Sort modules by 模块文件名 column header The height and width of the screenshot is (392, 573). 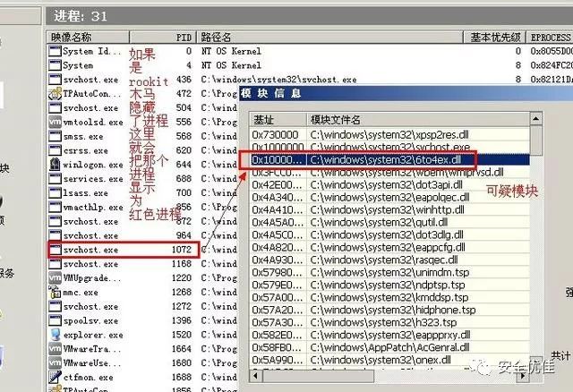tap(418, 120)
